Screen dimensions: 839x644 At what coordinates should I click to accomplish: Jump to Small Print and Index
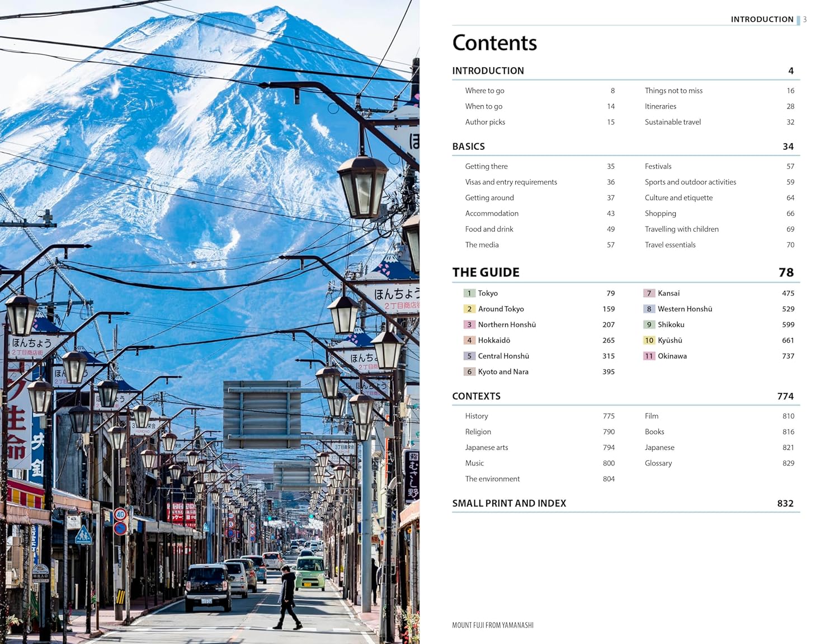tap(509, 504)
